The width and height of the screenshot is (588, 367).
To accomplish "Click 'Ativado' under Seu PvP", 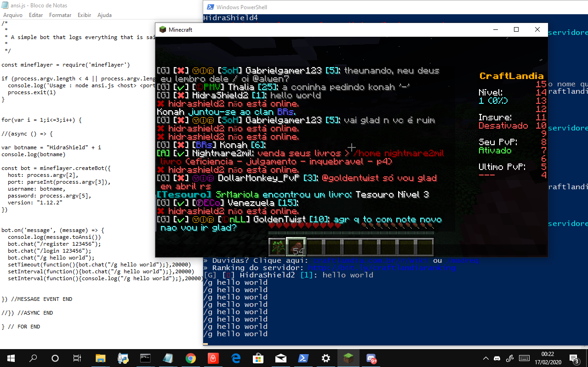I will tap(495, 150).
